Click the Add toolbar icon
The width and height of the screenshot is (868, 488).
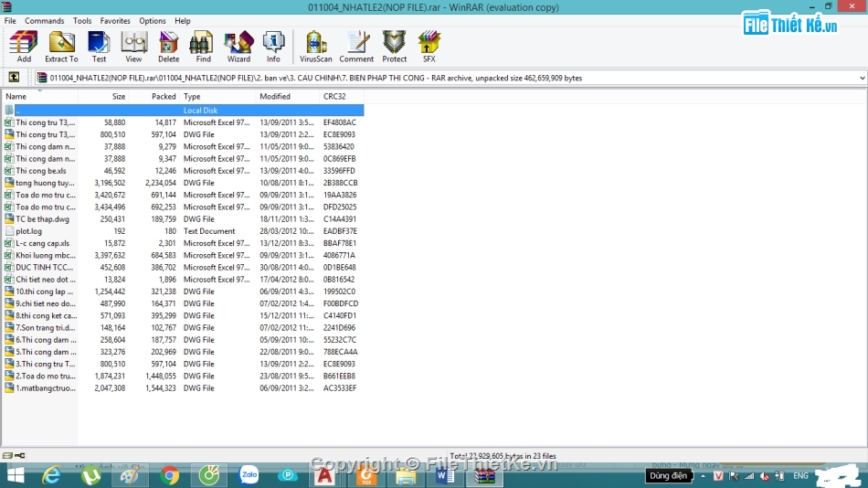[x=24, y=47]
